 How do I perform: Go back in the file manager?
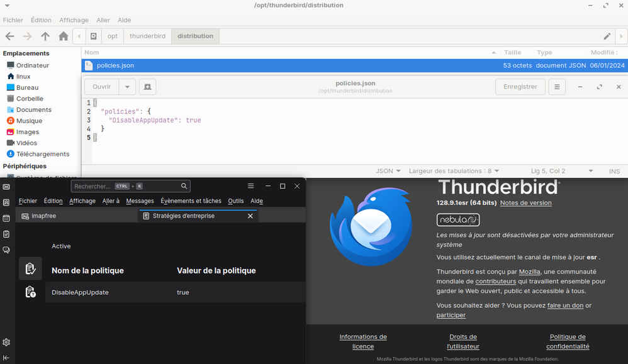9,36
